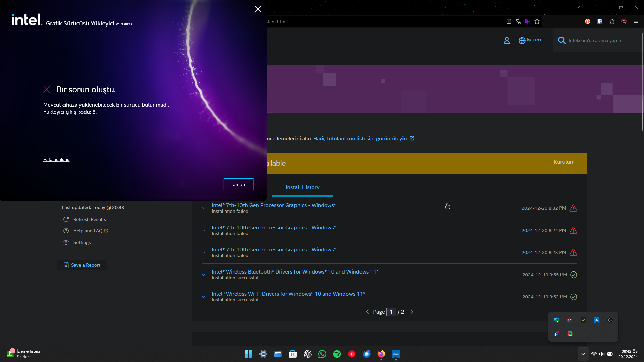Click warning icon on 8:32 PM entry
Viewport: 644px width, 362px height.
pos(573,208)
